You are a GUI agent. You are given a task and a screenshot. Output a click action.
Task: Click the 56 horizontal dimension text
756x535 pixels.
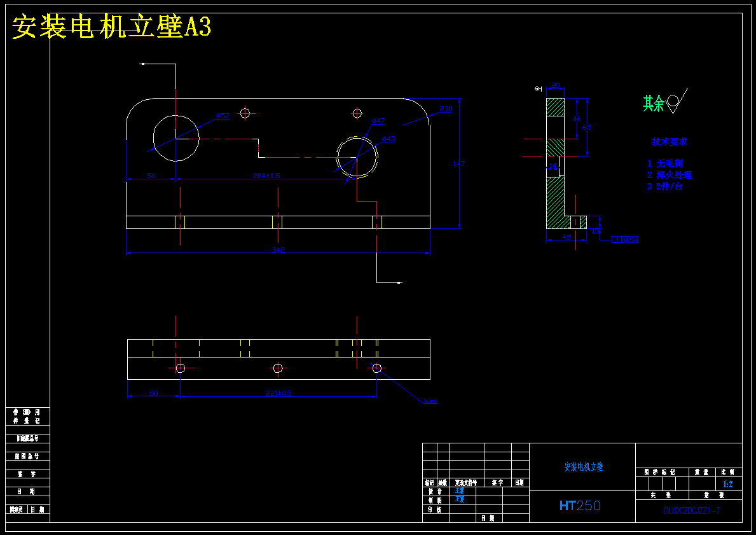[151, 176]
